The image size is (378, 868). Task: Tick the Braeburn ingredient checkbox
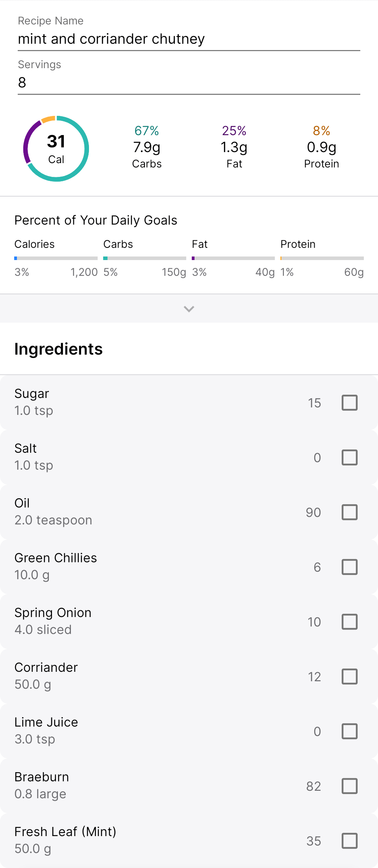pos(349,786)
